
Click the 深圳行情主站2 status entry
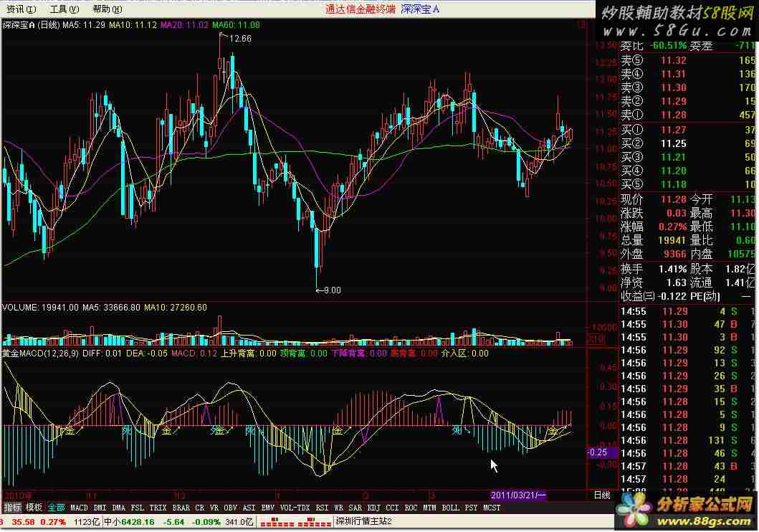[364, 522]
